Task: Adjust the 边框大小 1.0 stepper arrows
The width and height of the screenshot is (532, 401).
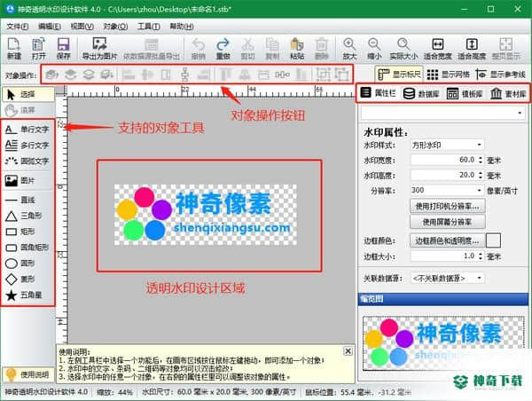Action: point(481,256)
